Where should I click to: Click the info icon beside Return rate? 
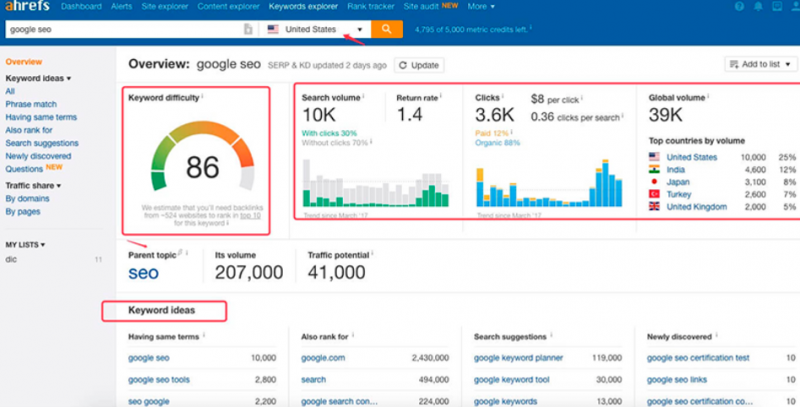(441, 96)
